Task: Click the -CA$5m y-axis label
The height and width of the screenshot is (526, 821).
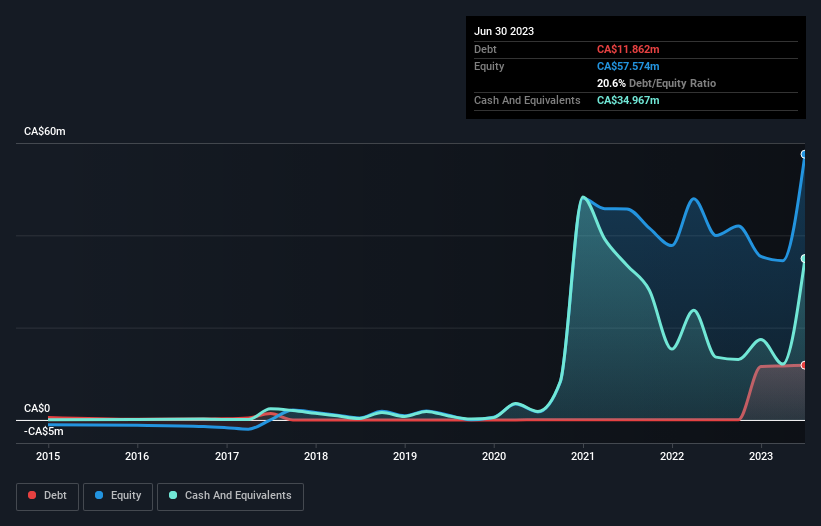Action: (43, 431)
